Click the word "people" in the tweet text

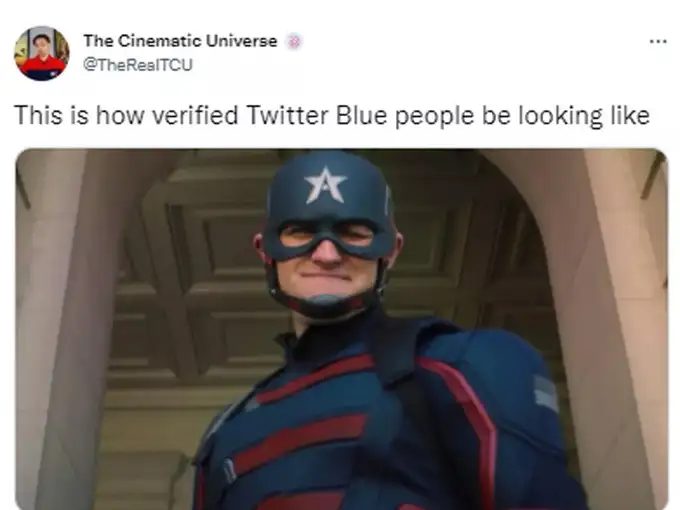click(434, 116)
